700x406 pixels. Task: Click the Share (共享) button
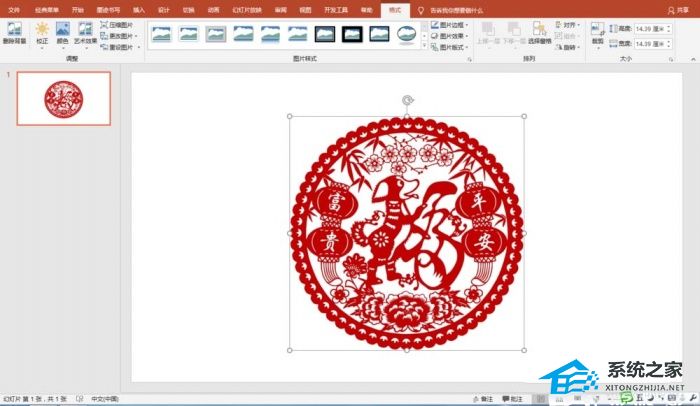click(678, 10)
